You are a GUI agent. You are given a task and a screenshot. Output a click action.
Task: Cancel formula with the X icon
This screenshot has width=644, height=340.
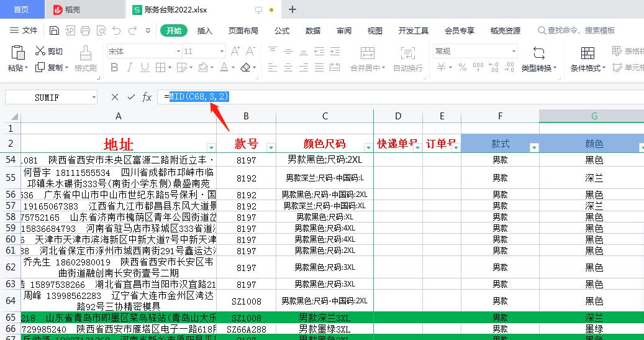pos(115,97)
